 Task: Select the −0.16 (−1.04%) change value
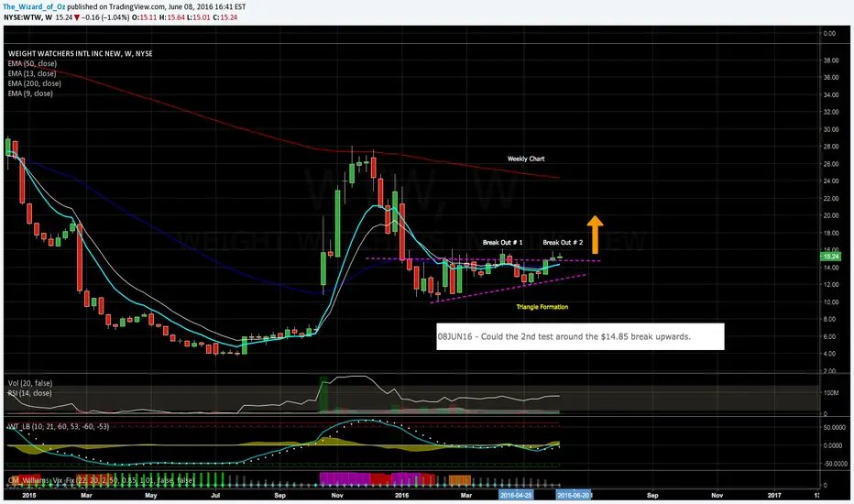(x=104, y=17)
